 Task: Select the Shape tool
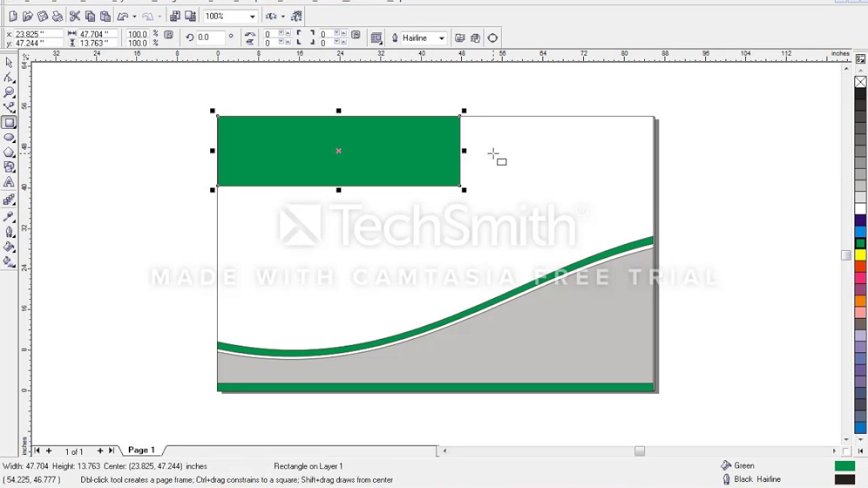(x=9, y=77)
